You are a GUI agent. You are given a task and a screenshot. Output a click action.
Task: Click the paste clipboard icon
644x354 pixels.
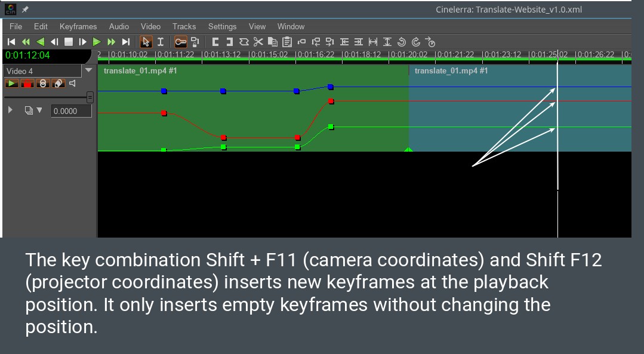coord(287,42)
